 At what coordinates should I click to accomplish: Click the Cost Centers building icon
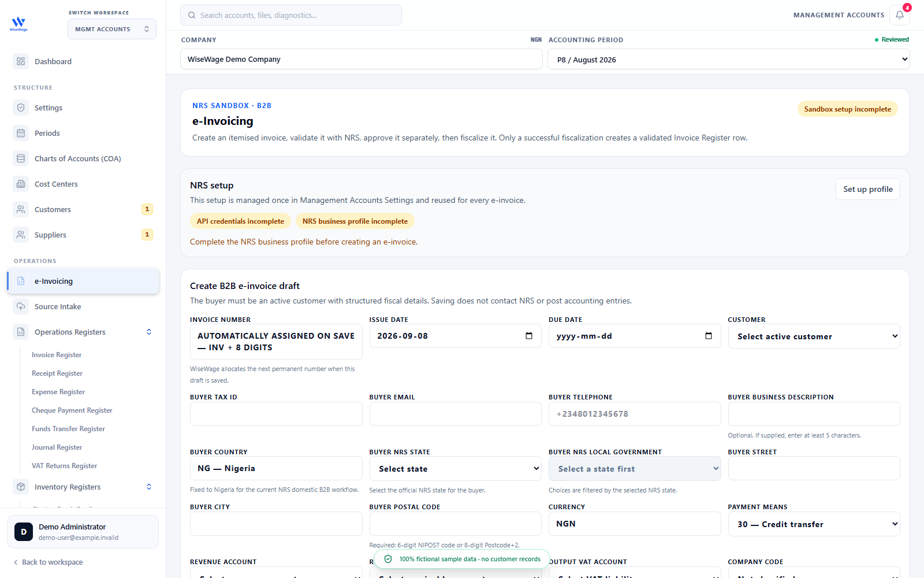pyautogui.click(x=21, y=184)
